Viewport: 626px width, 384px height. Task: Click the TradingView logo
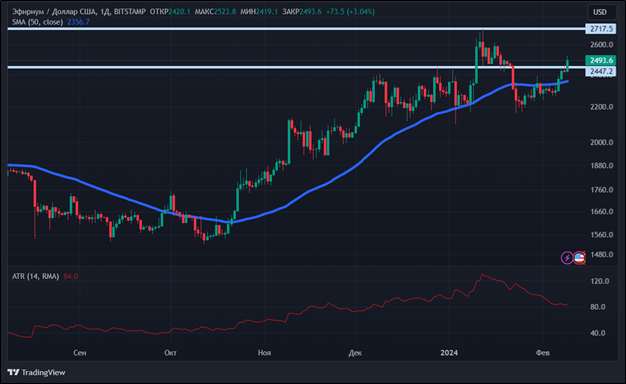tap(36, 372)
